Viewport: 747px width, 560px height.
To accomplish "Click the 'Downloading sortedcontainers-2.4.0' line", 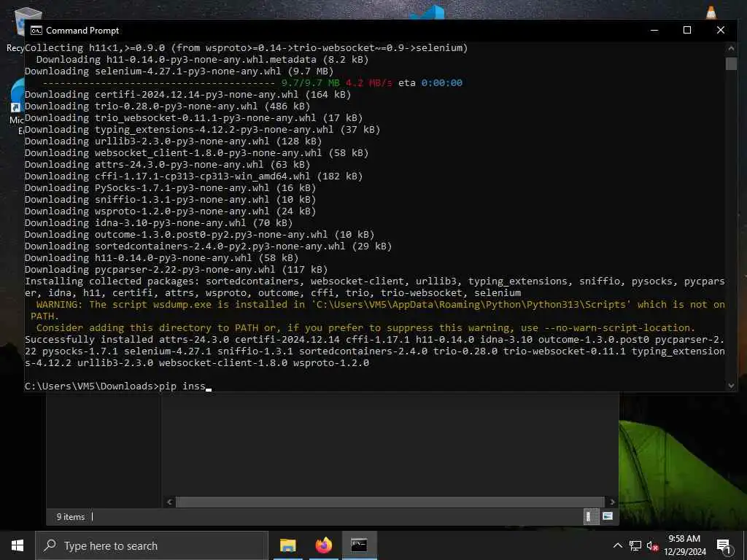I will click(208, 246).
